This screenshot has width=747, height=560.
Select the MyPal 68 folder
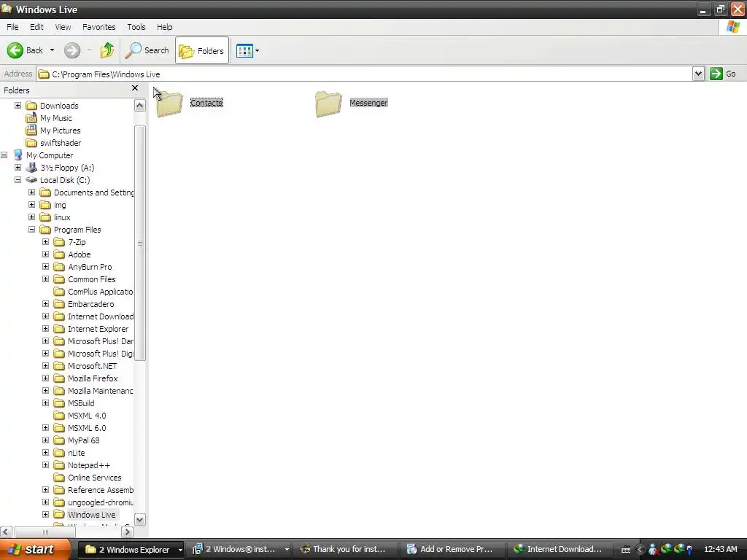83,440
